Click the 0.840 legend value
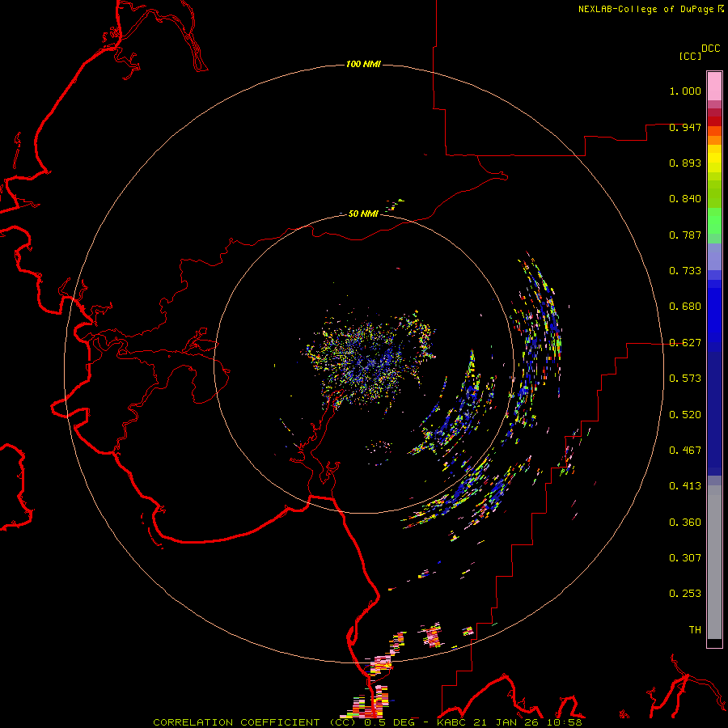The image size is (728, 728). click(x=685, y=199)
